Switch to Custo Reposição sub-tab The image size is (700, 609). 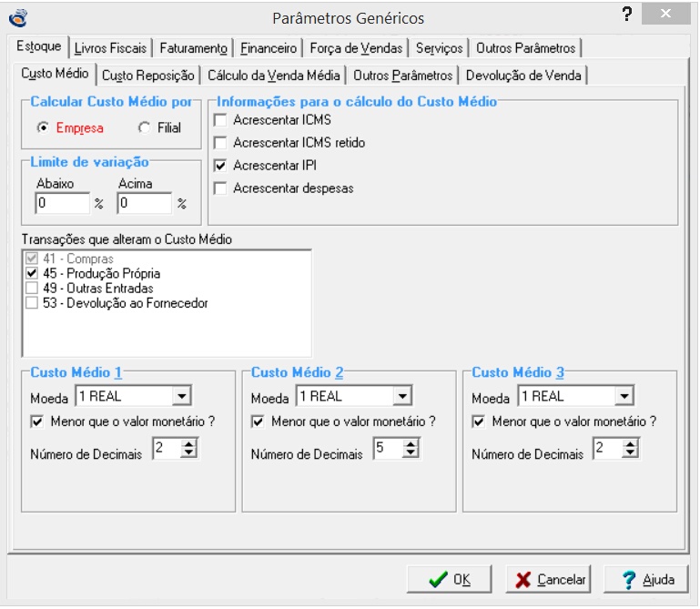tap(148, 76)
